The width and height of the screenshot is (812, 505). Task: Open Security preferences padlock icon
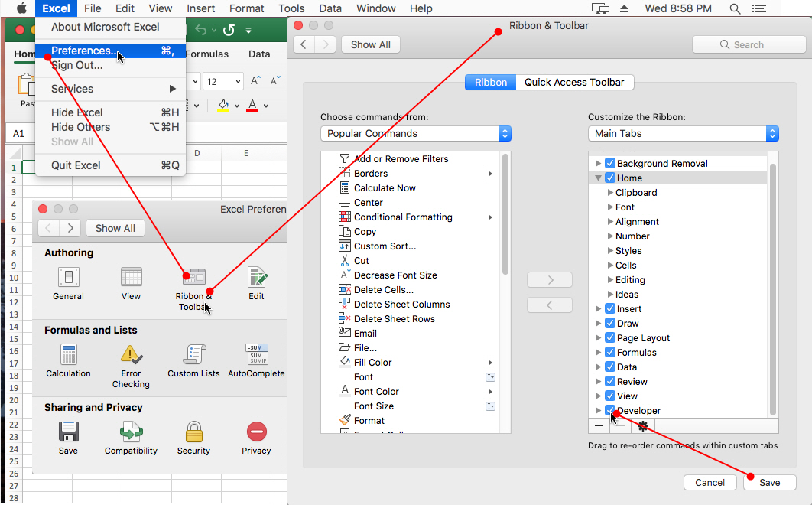(x=193, y=432)
